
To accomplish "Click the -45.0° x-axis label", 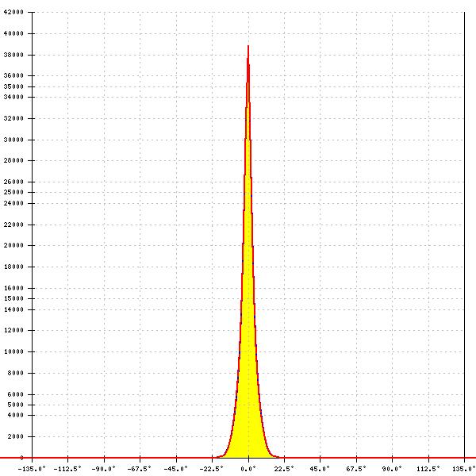I will pyautogui.click(x=176, y=469).
